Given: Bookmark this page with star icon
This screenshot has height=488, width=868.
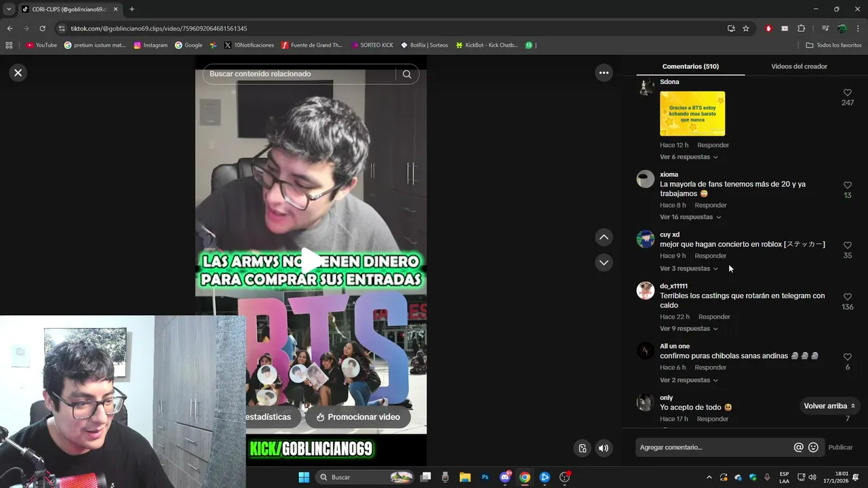Looking at the screenshot, I should click(746, 28).
